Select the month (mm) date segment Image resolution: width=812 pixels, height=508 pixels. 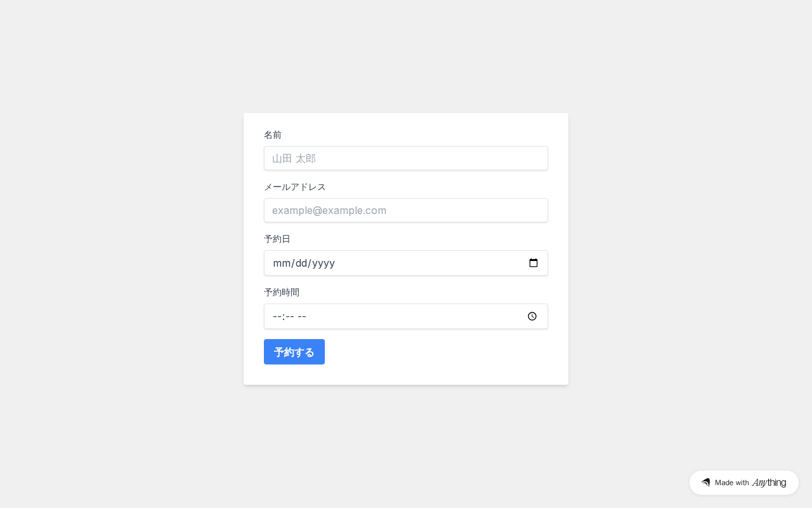pyautogui.click(x=281, y=263)
